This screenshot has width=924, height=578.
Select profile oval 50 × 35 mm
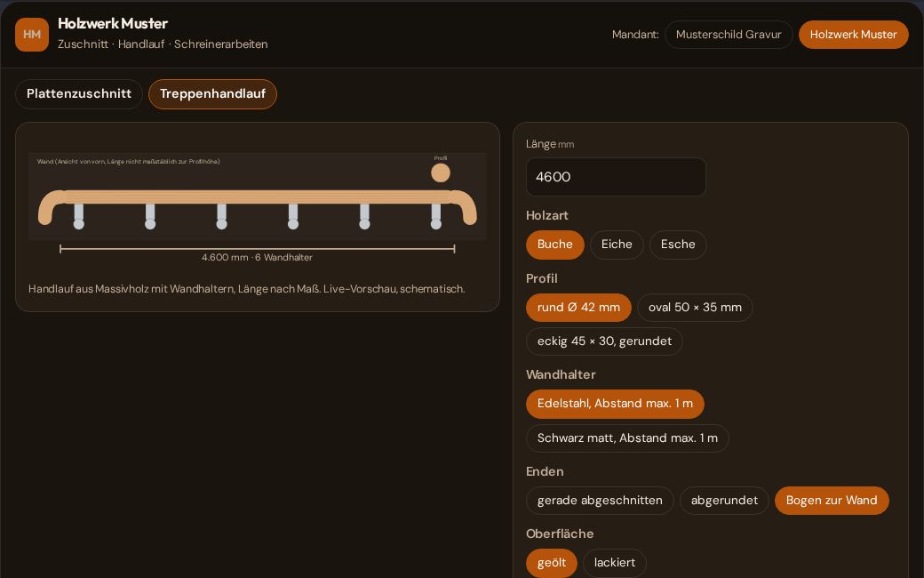tap(695, 308)
